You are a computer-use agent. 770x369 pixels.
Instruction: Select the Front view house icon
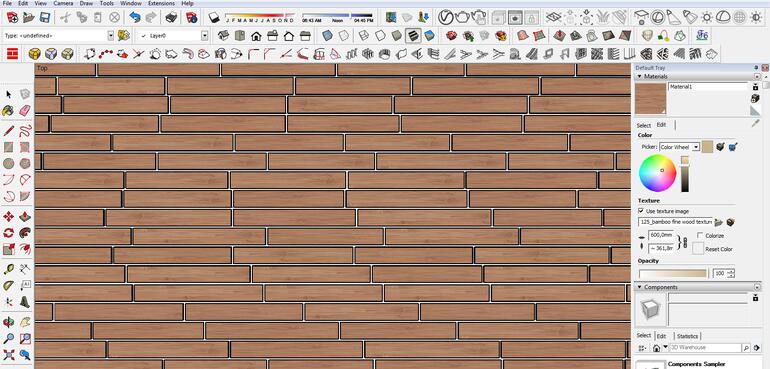click(256, 36)
